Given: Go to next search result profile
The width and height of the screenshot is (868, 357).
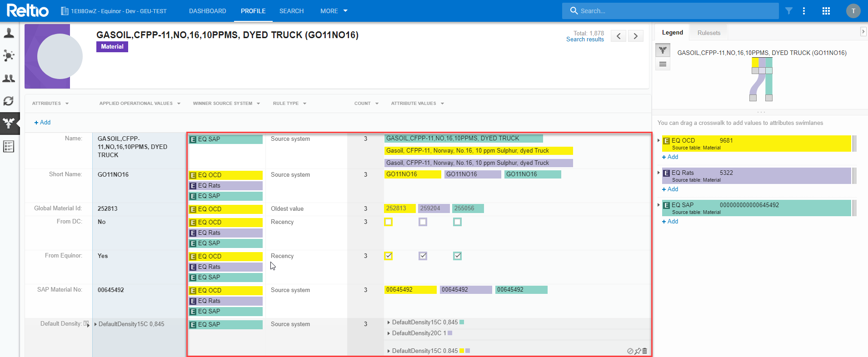Looking at the screenshot, I should coord(636,36).
